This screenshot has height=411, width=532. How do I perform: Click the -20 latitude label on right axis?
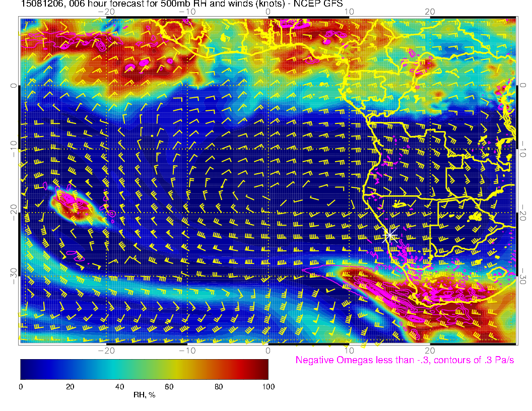[x=523, y=213]
